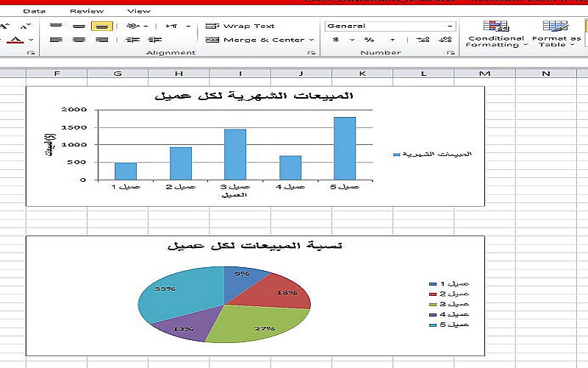This screenshot has width=588, height=368.
Task: Switch to the Review tab
Action: pyautogui.click(x=87, y=11)
